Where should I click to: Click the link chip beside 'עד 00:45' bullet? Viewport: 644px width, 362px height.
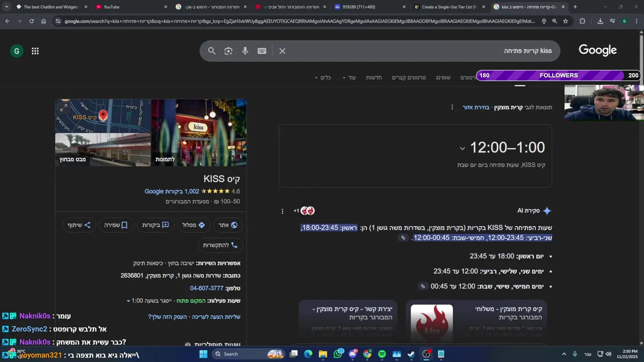[x=423, y=287]
